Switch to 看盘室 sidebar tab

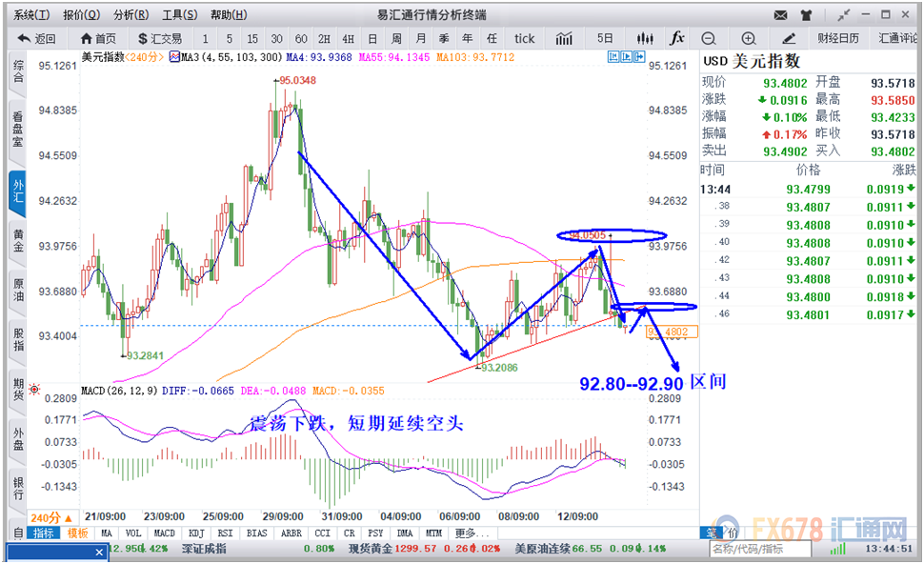18,130
